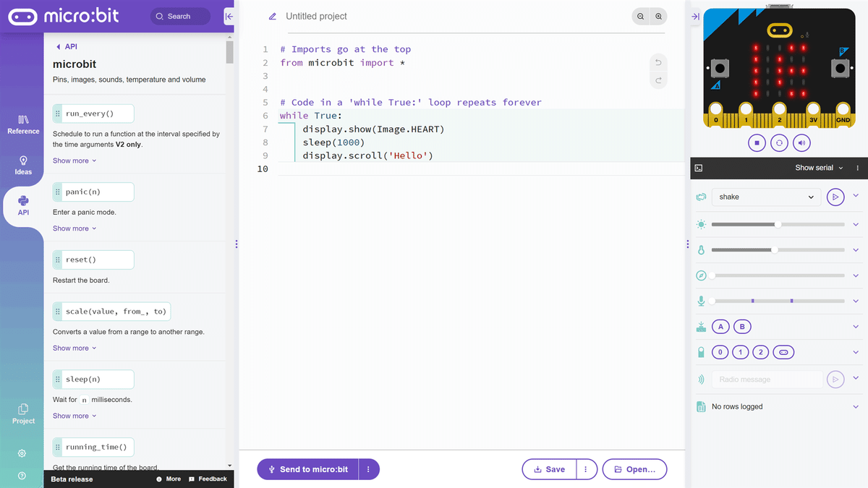The image size is (868, 488).
Task: Undo the last code edit
Action: click(x=658, y=62)
